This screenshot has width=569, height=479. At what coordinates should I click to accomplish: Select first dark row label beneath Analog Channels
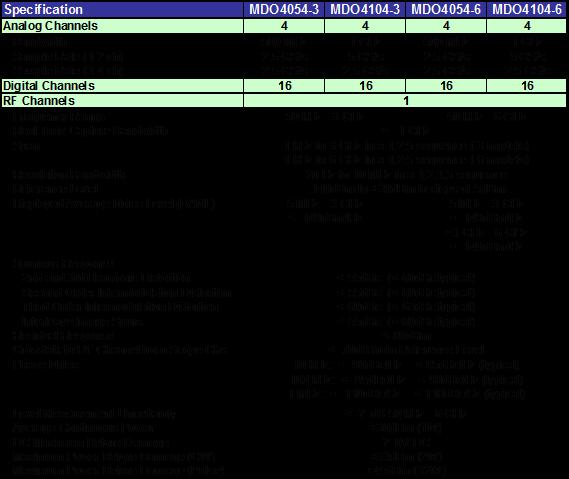click(41, 42)
